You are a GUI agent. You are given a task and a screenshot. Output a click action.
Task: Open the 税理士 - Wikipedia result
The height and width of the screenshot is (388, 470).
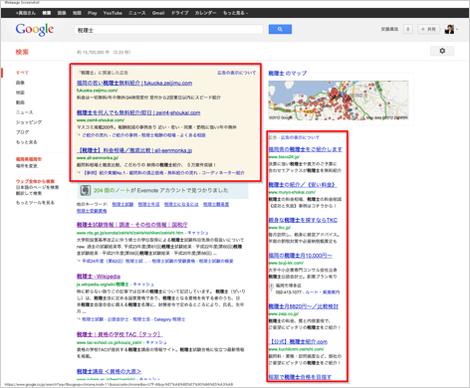(x=98, y=276)
